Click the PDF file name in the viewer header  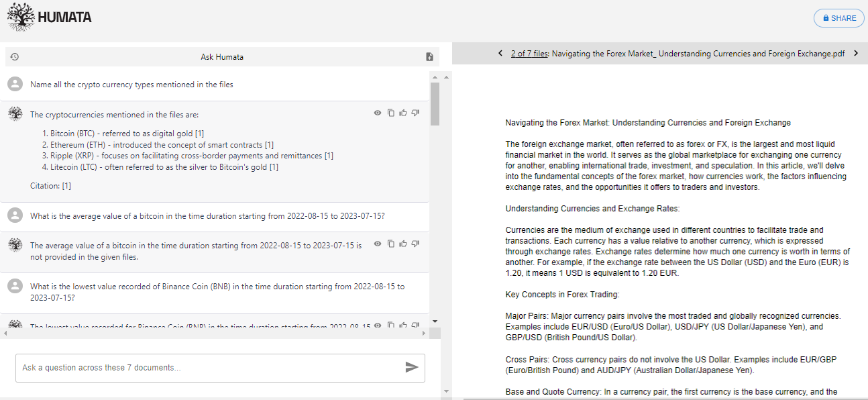[x=698, y=54]
